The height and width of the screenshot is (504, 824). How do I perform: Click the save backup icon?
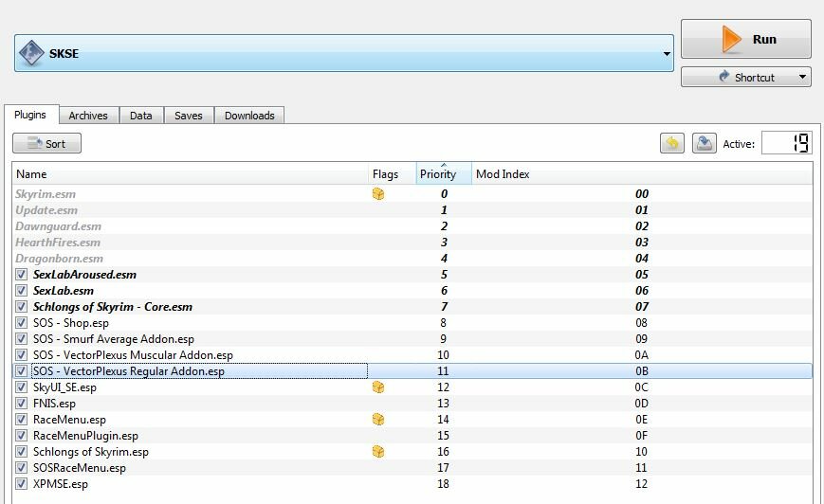coord(705,143)
